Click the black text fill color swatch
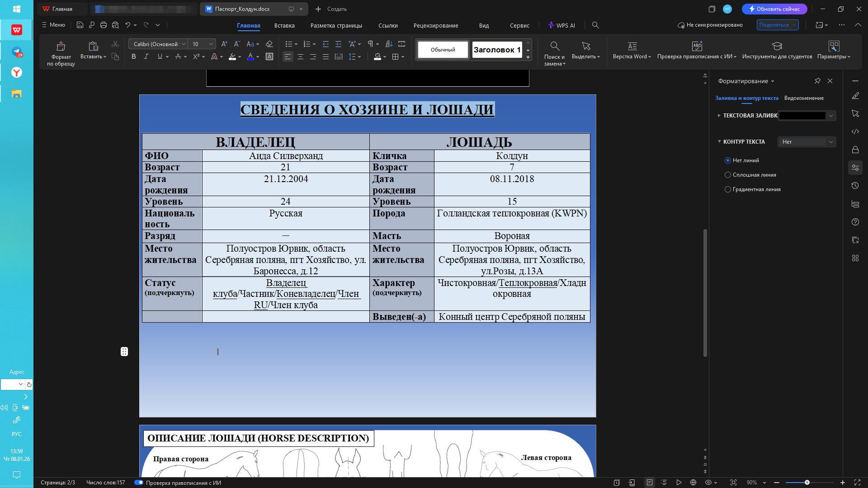Viewport: 868px width, 488px height. (802, 116)
